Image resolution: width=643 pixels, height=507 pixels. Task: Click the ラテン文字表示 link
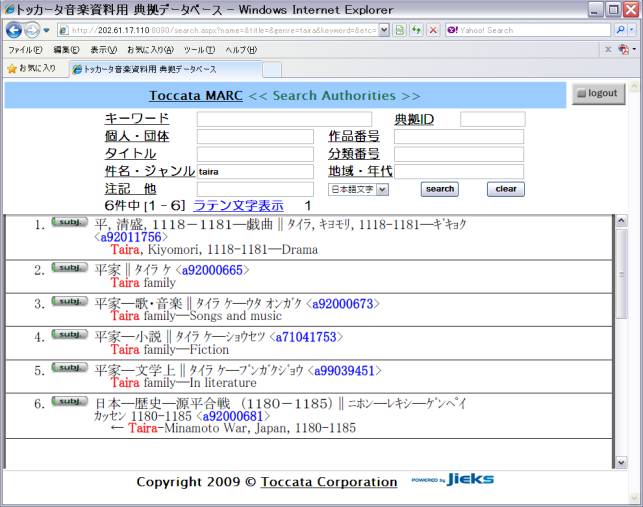point(238,205)
